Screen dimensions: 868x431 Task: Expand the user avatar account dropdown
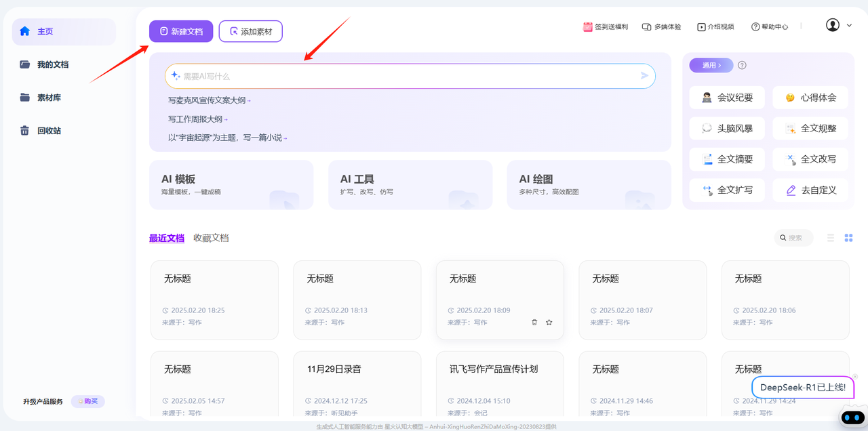click(x=839, y=25)
